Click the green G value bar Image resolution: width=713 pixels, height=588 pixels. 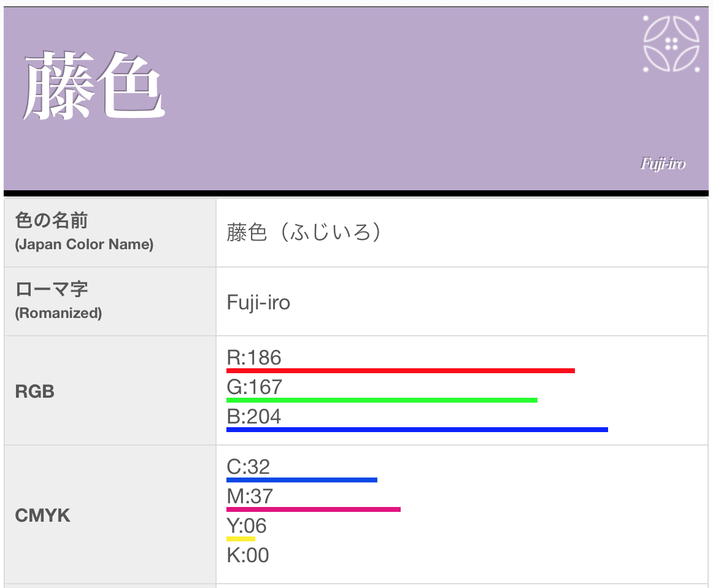pyautogui.click(x=382, y=400)
